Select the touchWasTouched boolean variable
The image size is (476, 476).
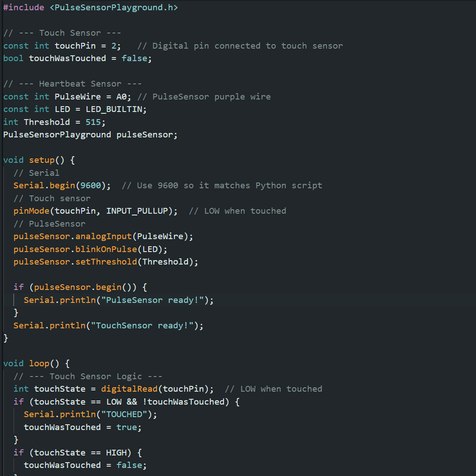[x=67, y=58]
